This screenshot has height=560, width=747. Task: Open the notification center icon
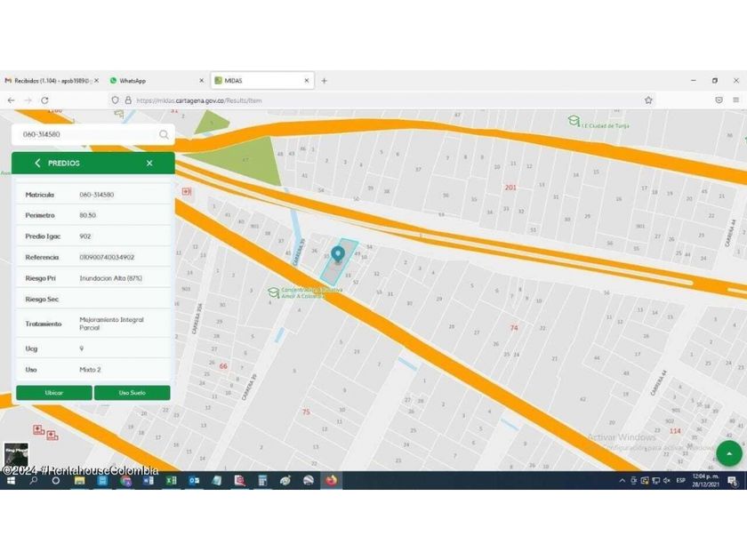coord(732,481)
